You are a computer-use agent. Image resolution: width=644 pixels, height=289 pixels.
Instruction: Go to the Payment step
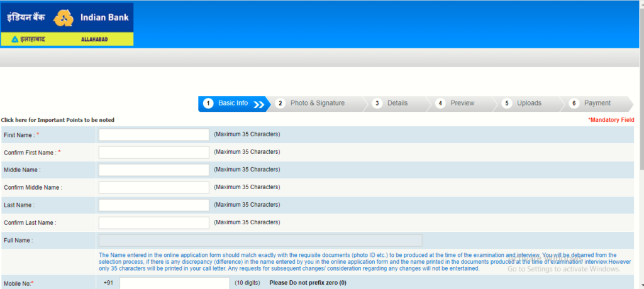click(597, 104)
